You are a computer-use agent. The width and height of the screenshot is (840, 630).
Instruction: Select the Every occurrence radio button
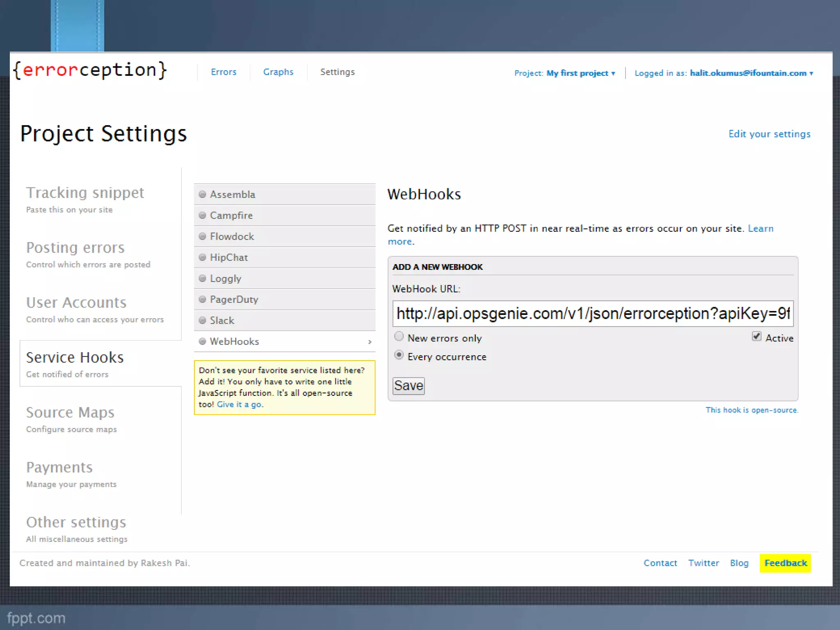tap(399, 355)
